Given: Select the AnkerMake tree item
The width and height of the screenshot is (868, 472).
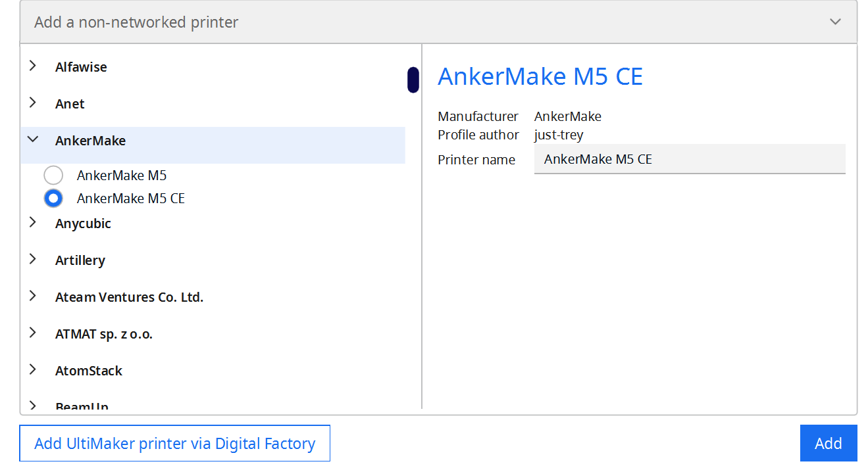Looking at the screenshot, I should click(x=90, y=140).
